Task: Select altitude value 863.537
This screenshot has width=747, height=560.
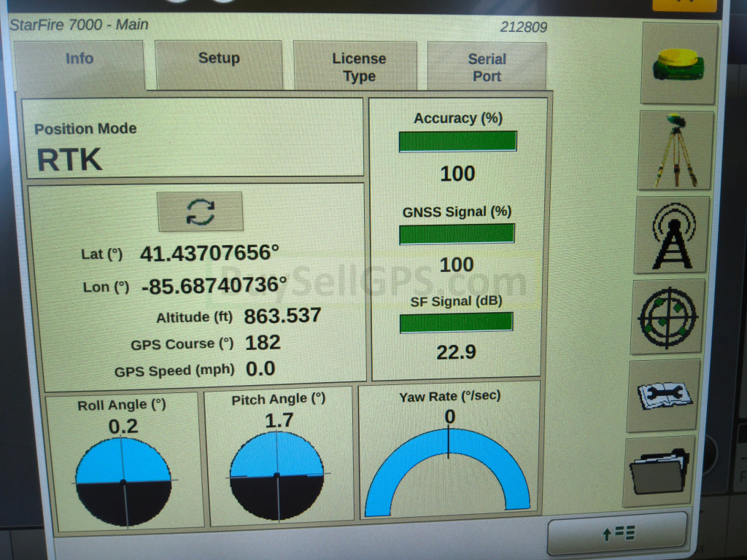Action: point(282,316)
